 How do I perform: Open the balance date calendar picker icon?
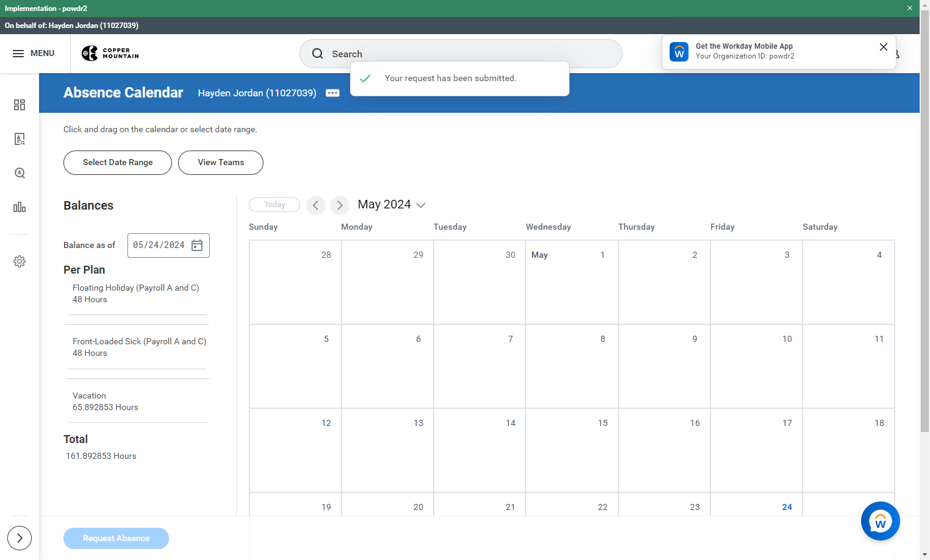(x=197, y=245)
